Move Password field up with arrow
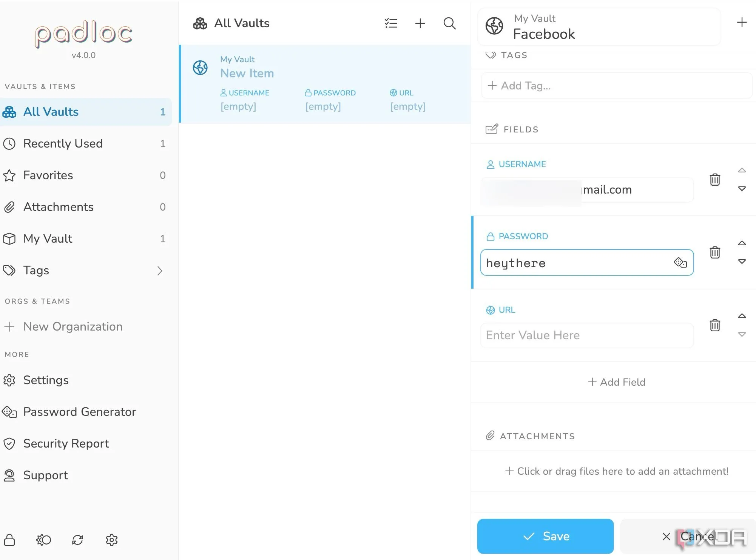Screen dimensions: 756x560 (x=742, y=243)
